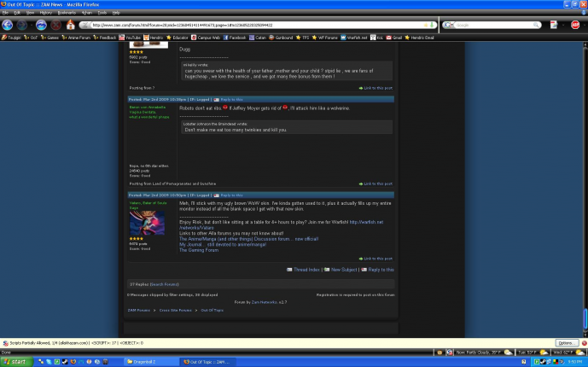Switch to Dragonball Z taskbar window
The height and width of the screenshot is (367, 588).
click(x=151, y=362)
